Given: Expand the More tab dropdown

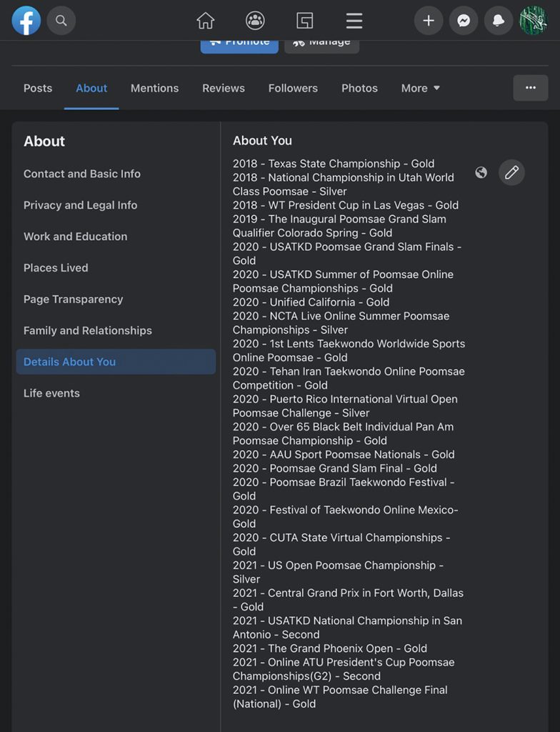Looking at the screenshot, I should [x=421, y=88].
